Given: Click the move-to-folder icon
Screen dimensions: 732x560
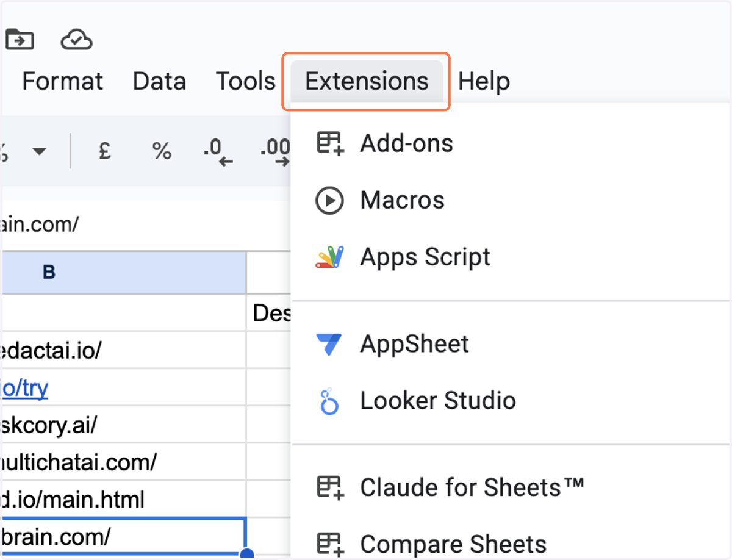Looking at the screenshot, I should click(x=20, y=40).
